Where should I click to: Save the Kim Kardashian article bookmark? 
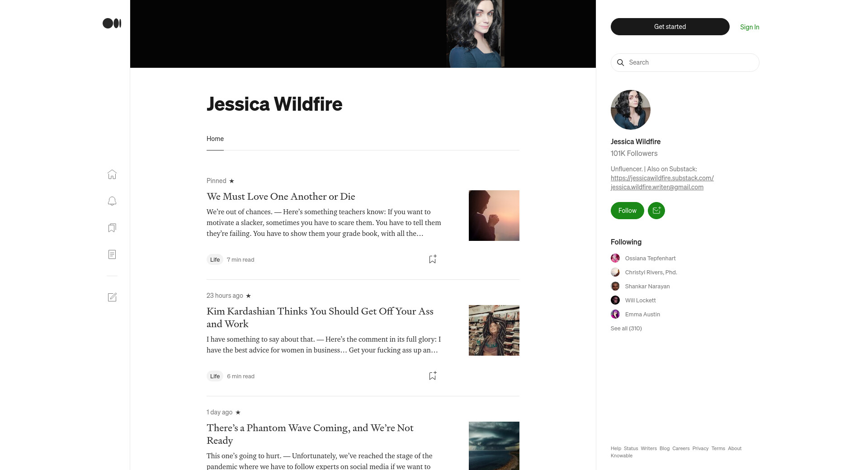(x=433, y=376)
